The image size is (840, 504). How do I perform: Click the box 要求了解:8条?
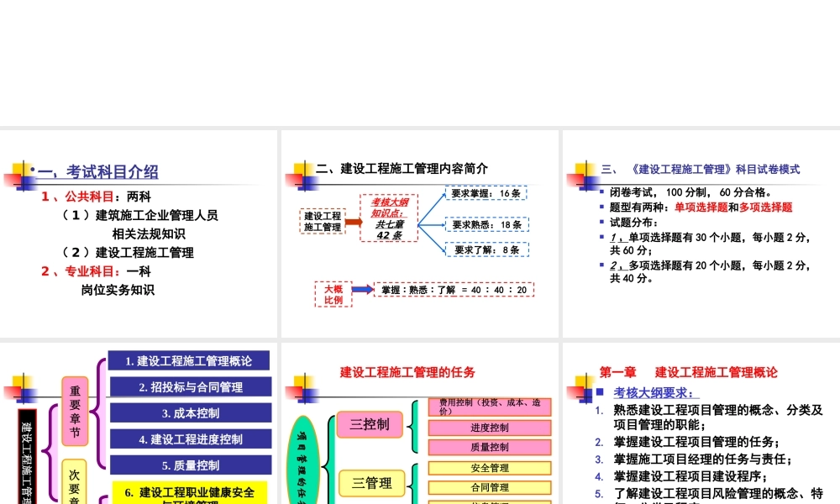[487, 249]
